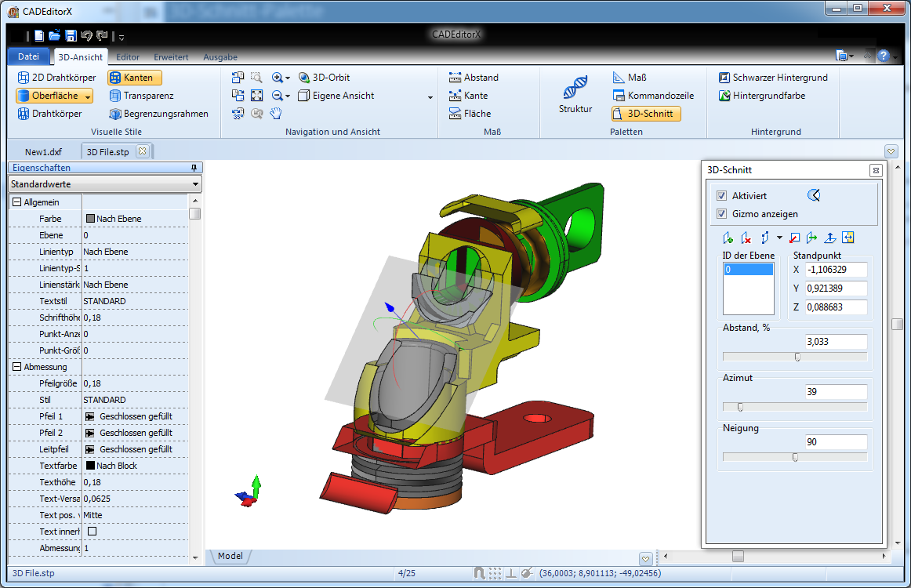Toggle the Kanten edges button
The height and width of the screenshot is (588, 911).
(135, 78)
